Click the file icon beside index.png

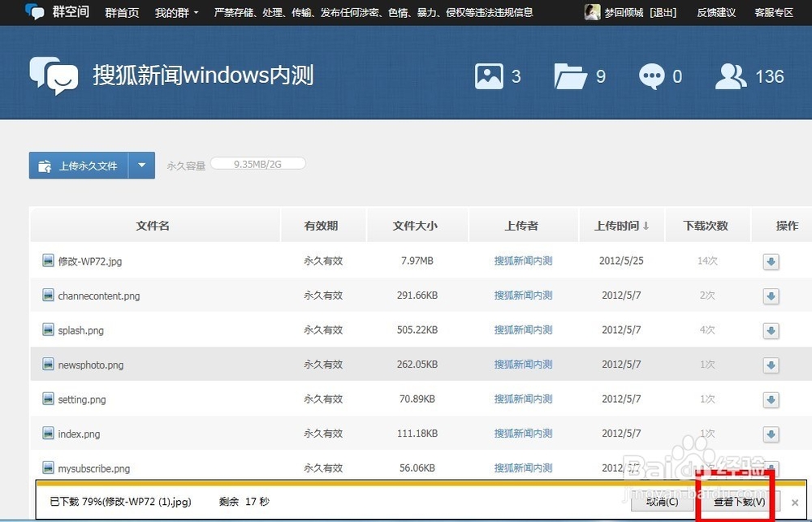click(x=47, y=434)
